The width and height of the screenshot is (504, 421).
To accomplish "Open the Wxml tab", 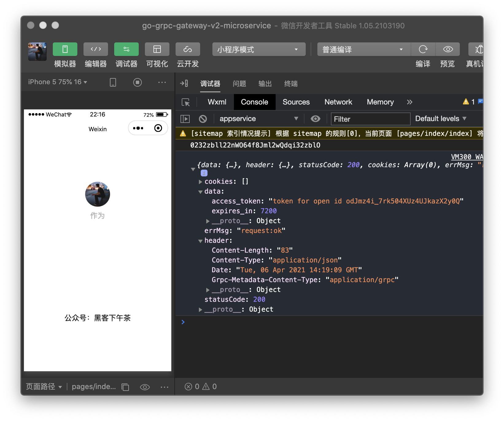I will (217, 102).
